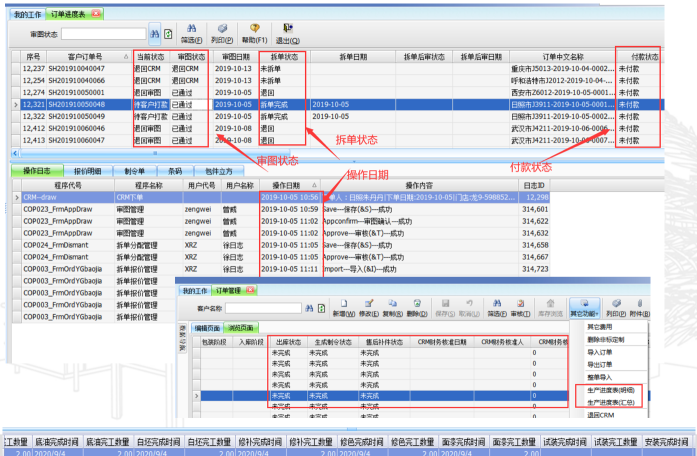Switch to 我的工作 tab in 订单管理 window
The width and height of the screenshot is (697, 456).
[x=195, y=291]
